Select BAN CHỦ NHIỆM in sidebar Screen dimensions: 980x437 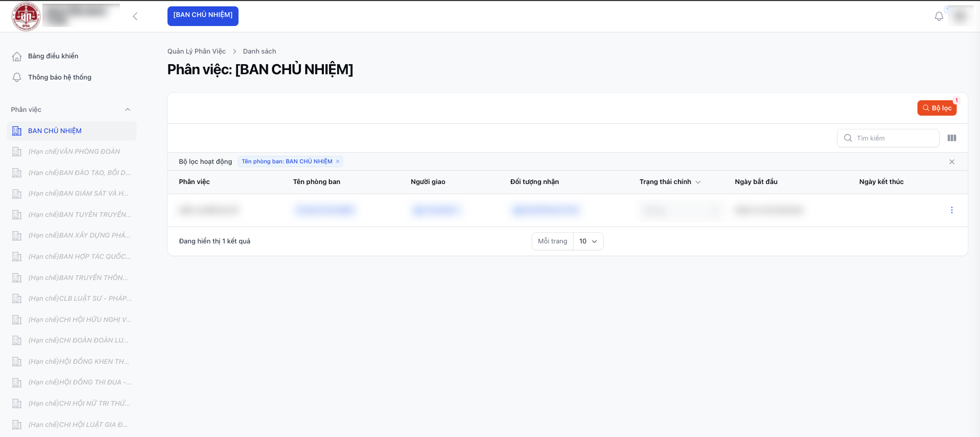point(55,131)
